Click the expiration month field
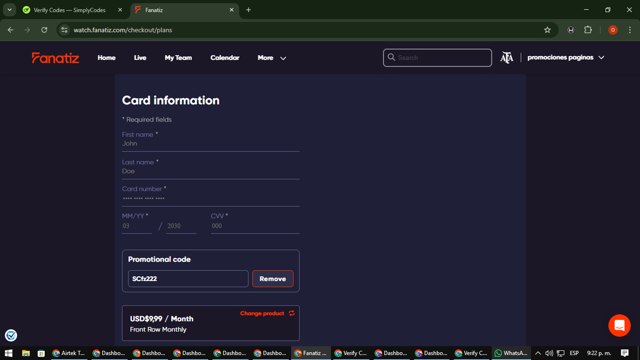Screen dimensions: 640x360 pos(137,226)
